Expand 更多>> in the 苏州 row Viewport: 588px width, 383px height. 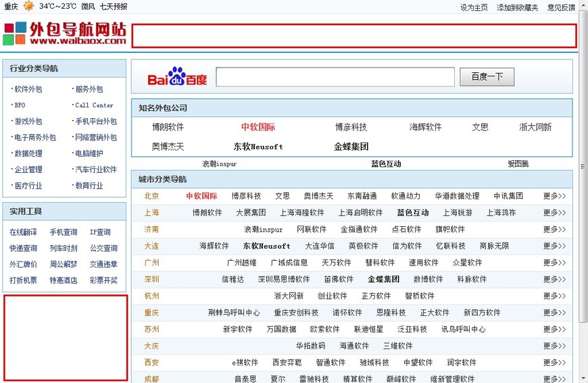[x=555, y=330]
